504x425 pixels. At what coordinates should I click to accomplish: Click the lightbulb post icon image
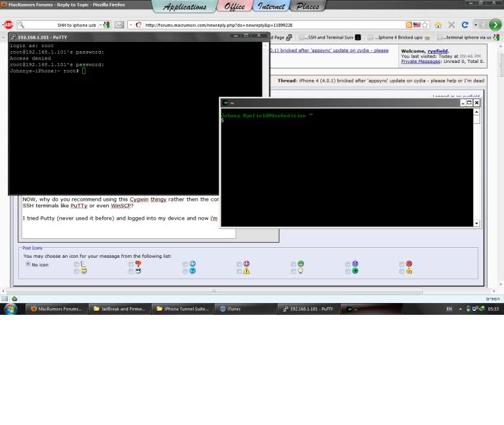pos(301,271)
